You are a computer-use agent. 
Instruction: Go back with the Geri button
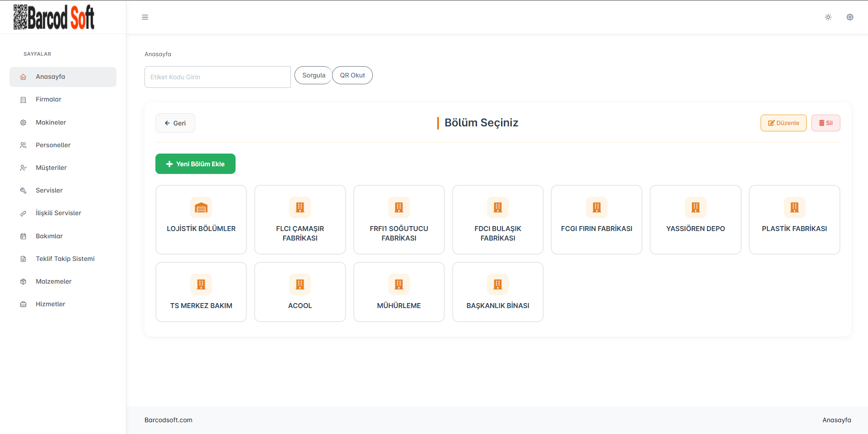pos(175,123)
